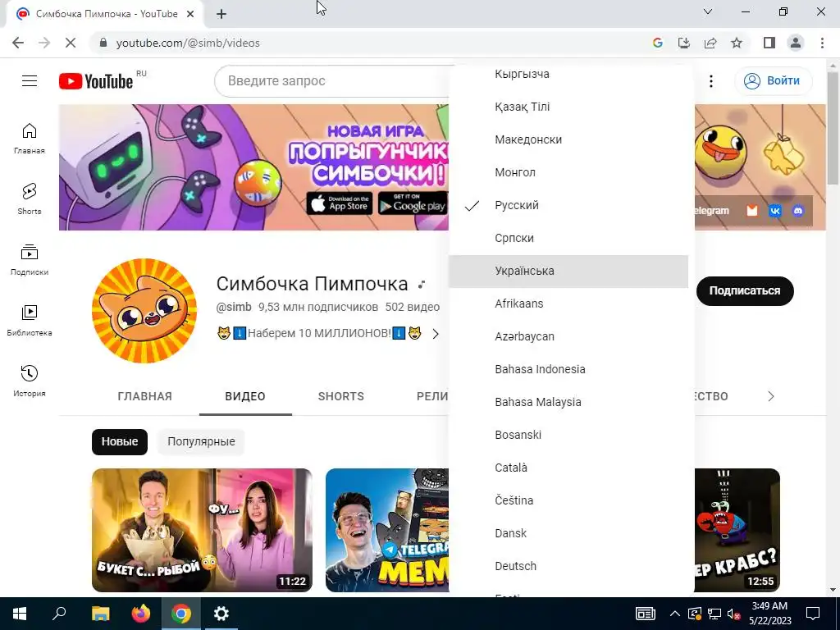Select Bosanski language
This screenshot has height=630, width=840.
(568, 435)
